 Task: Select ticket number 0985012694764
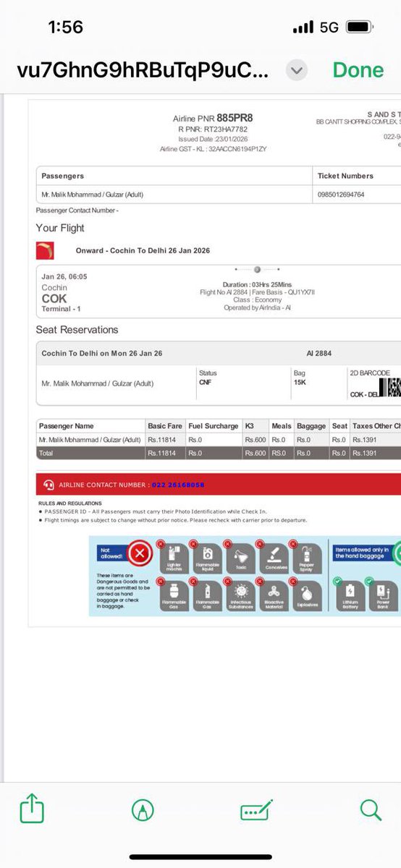pyautogui.click(x=341, y=195)
